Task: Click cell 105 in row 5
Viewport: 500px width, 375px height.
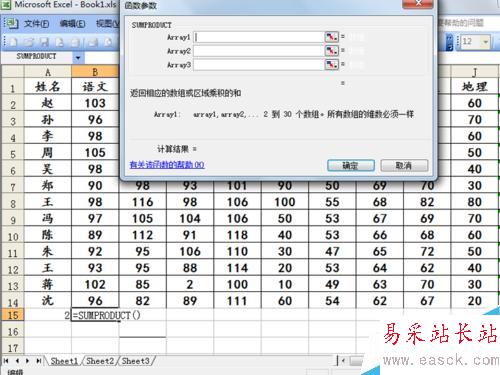Action: point(95,152)
